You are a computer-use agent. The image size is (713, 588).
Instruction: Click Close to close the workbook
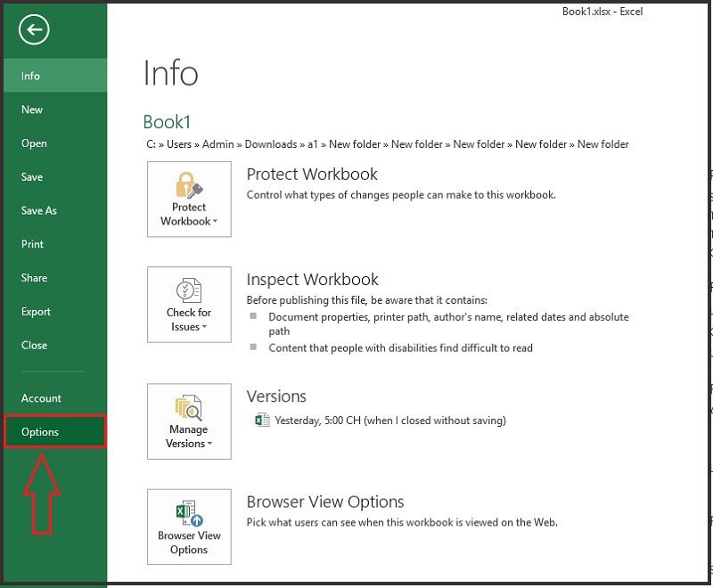55,346
